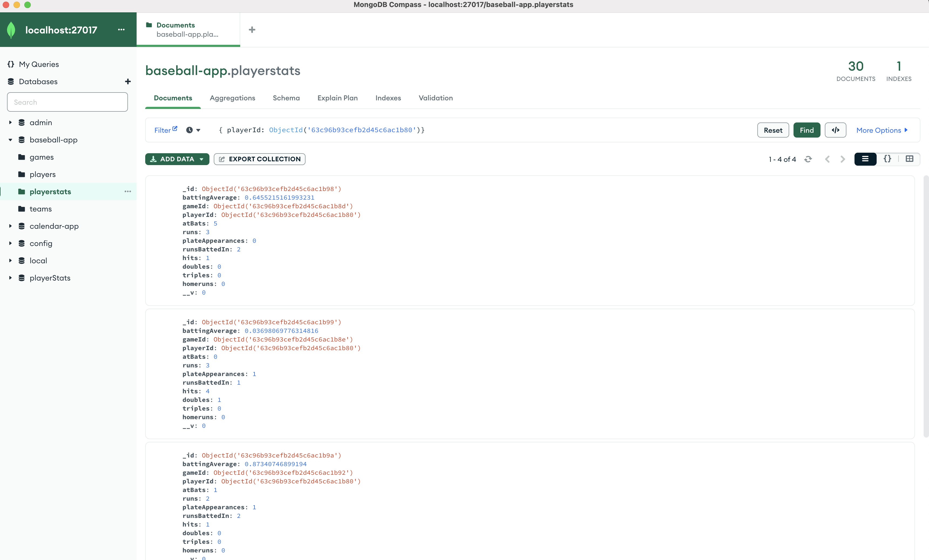Select the table view icon
The width and height of the screenshot is (929, 560).
[x=909, y=159]
